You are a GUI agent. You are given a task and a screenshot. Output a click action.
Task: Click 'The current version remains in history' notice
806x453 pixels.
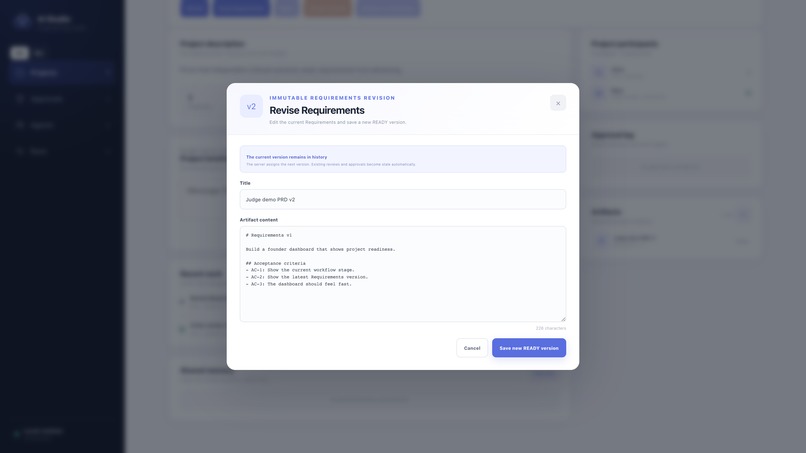pos(402,159)
